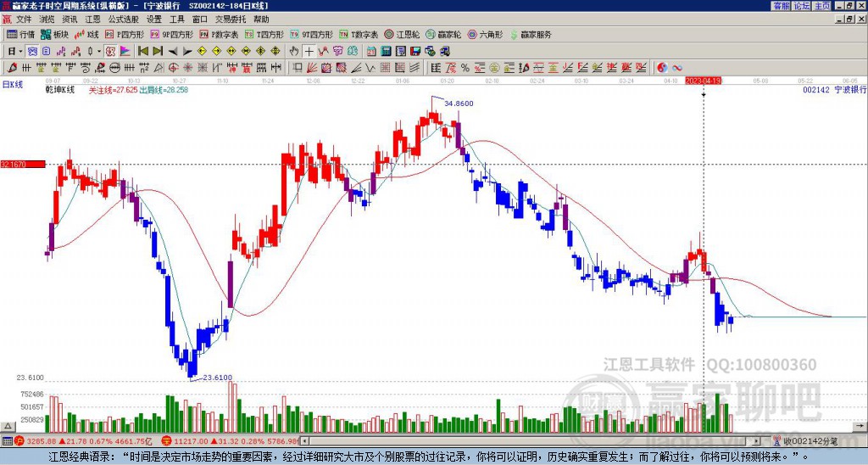Click the black right-arrow move icon
This screenshot has width=868, height=465.
coord(187,52)
